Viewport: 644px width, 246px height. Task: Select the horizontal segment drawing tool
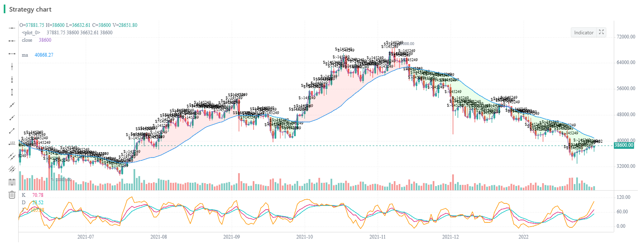12,54
